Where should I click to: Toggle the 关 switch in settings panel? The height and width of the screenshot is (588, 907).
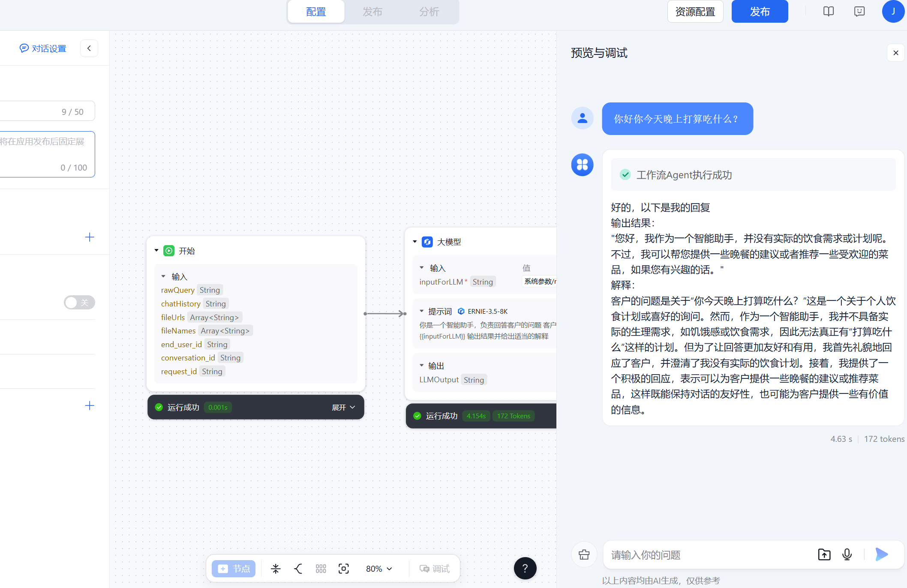click(x=79, y=303)
